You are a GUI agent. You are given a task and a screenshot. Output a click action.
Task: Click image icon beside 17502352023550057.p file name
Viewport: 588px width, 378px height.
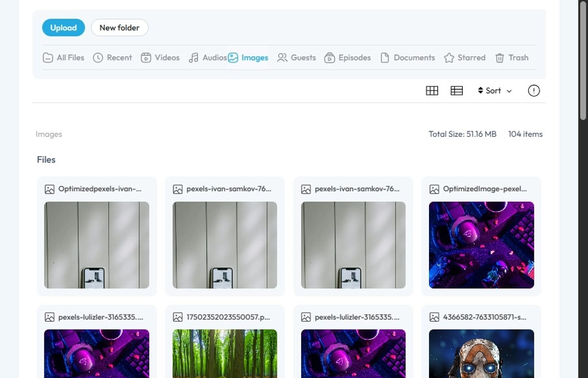tap(178, 317)
